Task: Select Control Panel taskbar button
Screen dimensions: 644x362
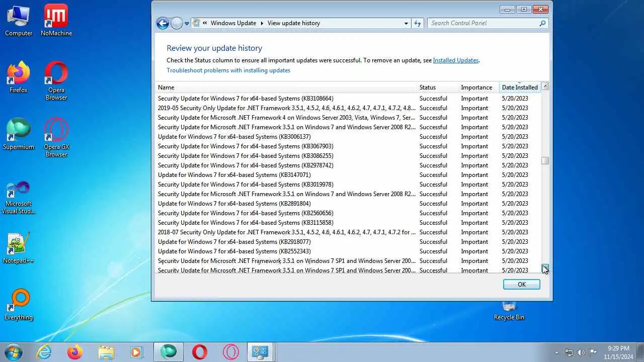Action: tap(261, 352)
